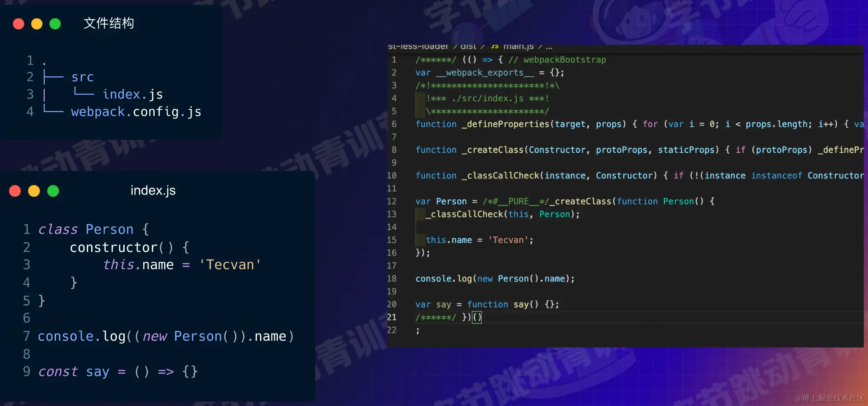868x406 pixels.
Task: Click the console.log line in index.js window
Action: coord(166,337)
